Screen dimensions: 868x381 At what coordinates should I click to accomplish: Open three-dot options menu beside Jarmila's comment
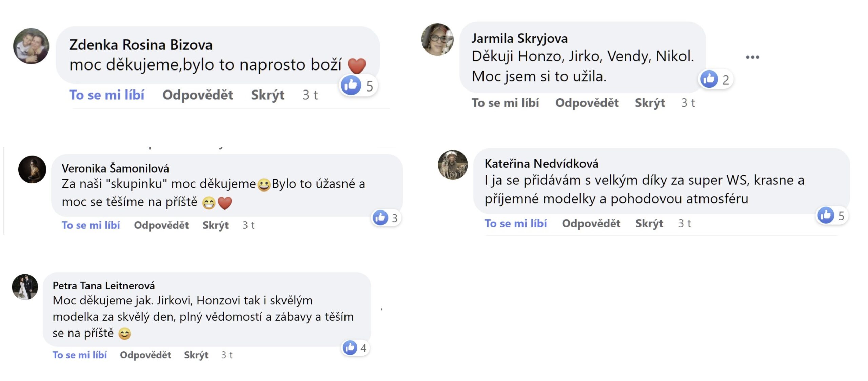pyautogui.click(x=752, y=57)
